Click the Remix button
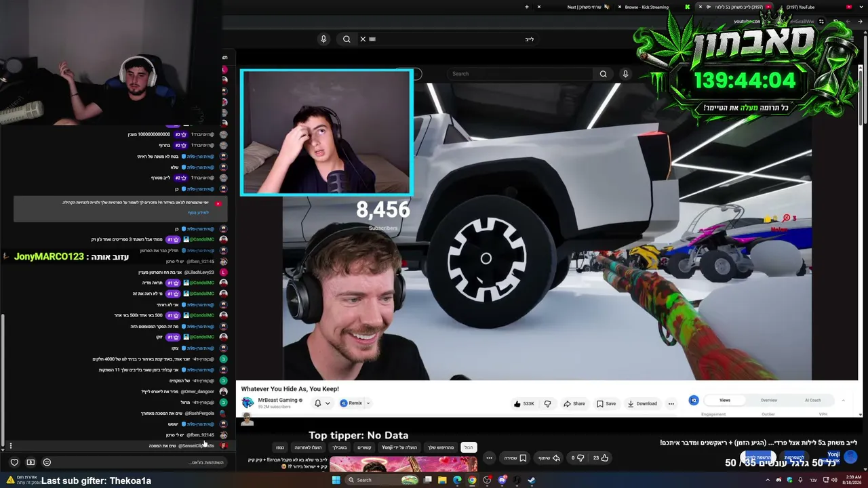Viewport: 868px width, 488px height. point(351,403)
